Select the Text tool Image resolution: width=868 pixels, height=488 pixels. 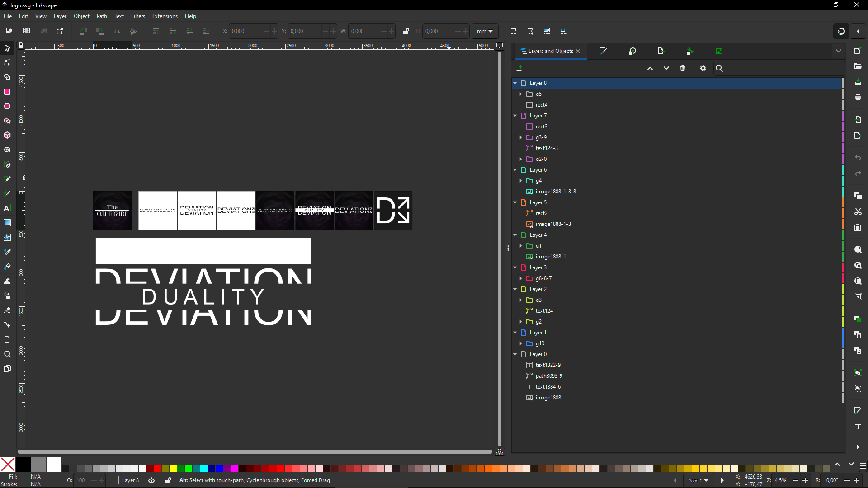(7, 208)
